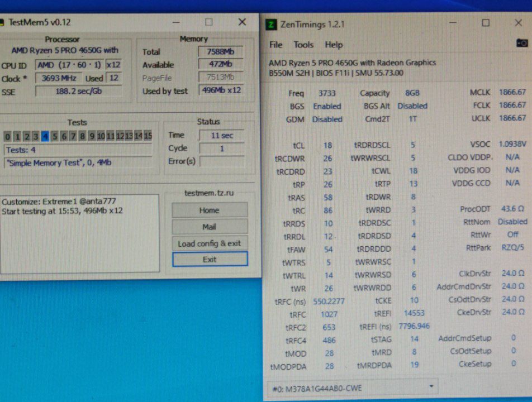
Task: Select test number 0 box
Action: coord(7,137)
